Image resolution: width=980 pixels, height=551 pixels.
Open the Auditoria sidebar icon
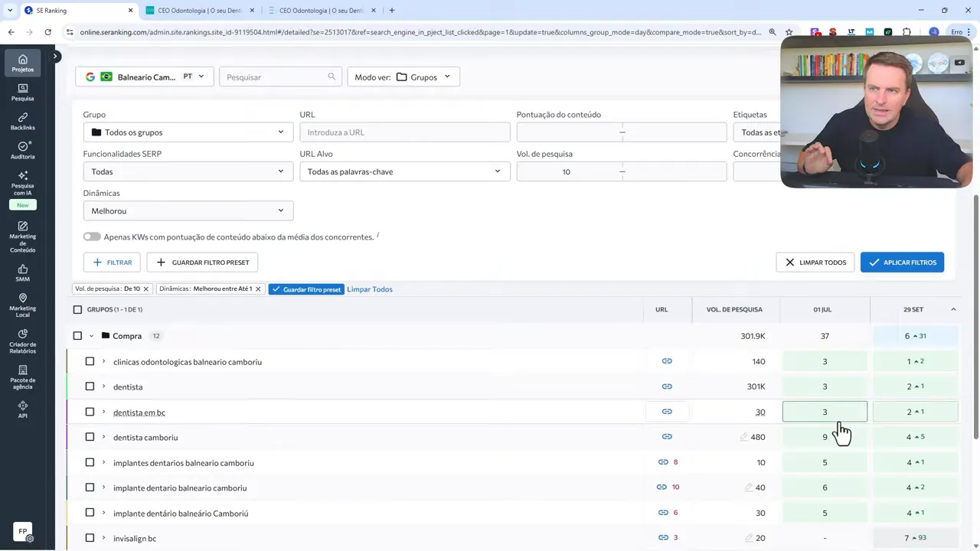[22, 150]
